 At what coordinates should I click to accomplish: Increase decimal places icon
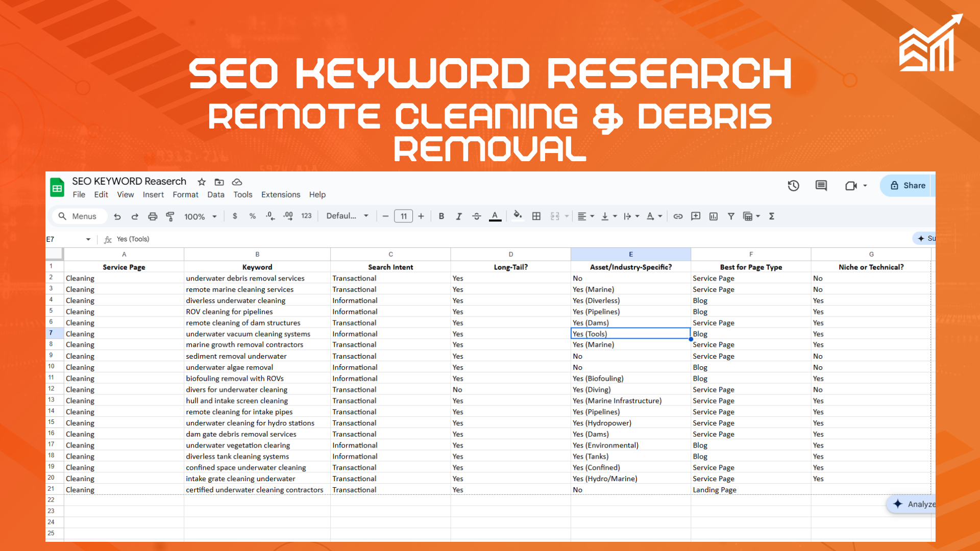[x=288, y=216]
